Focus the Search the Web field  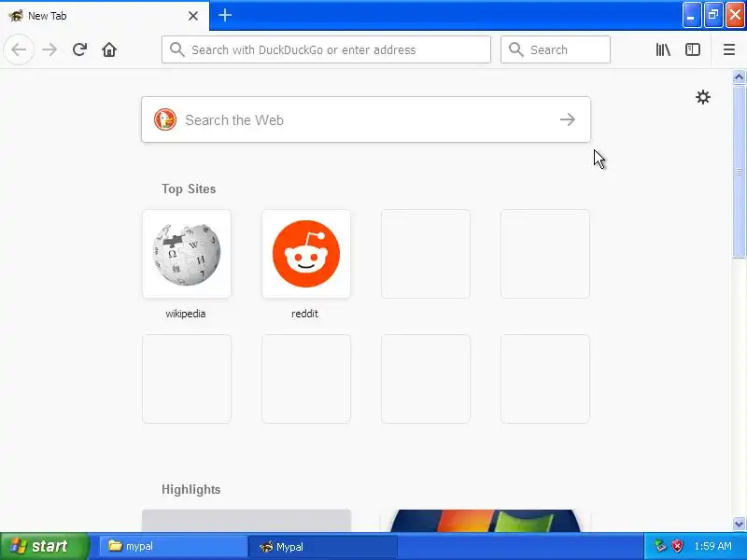click(366, 119)
